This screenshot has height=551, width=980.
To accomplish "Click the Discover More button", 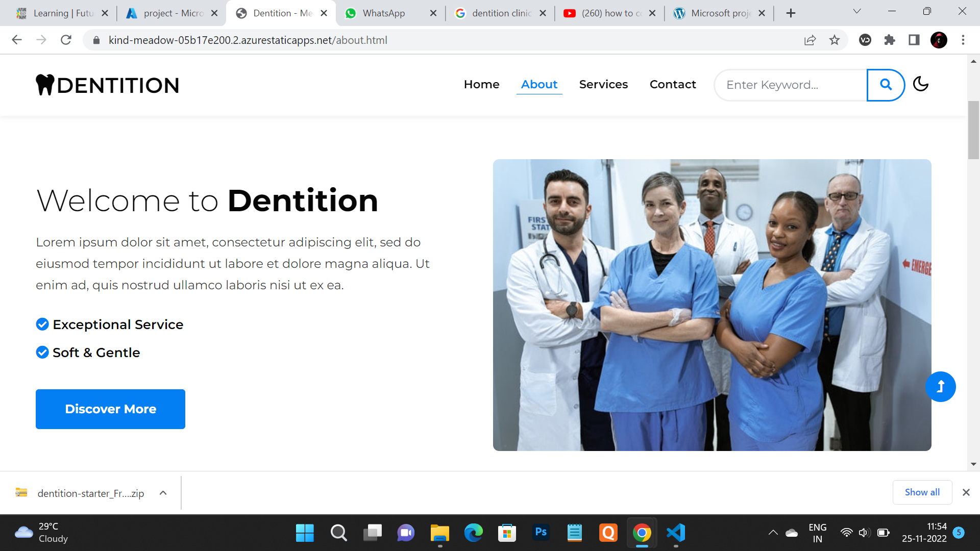I will 110,409.
